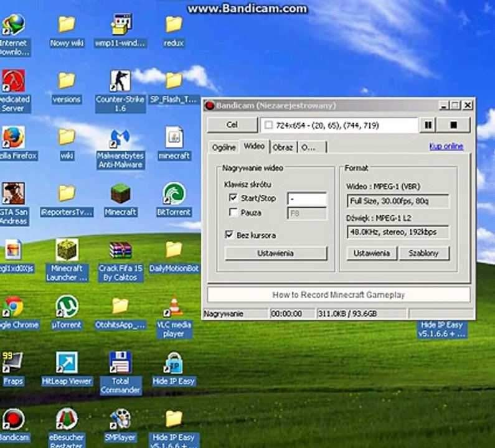Viewport: 495px width, 448px height.
Task: Launch Fraps desktop shortcut
Action: coord(12,363)
